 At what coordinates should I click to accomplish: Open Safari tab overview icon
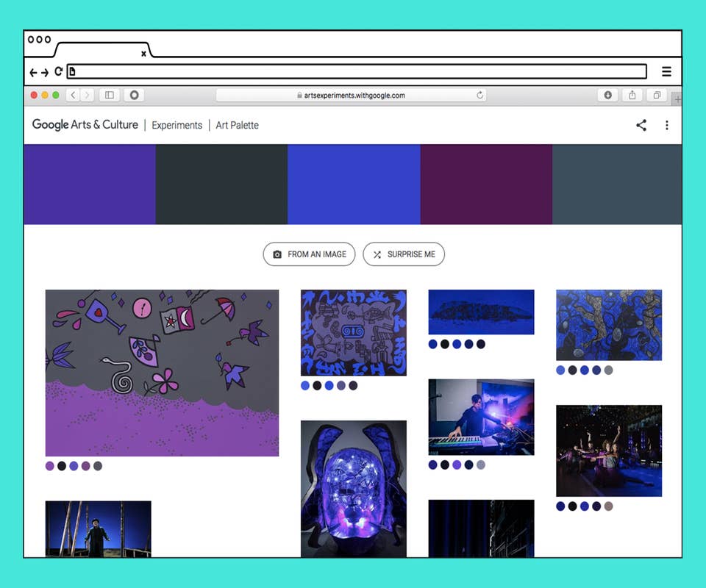[657, 95]
